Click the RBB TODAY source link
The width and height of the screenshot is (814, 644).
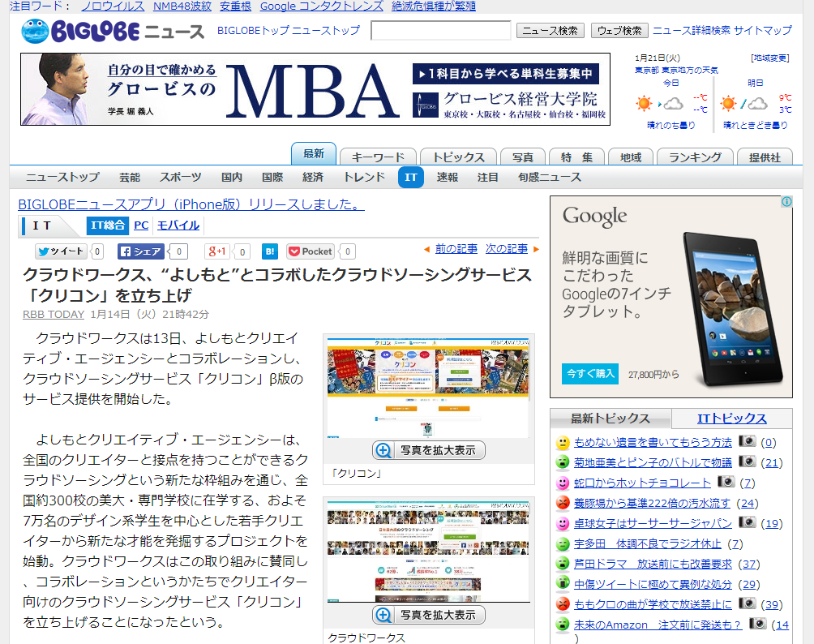tap(54, 314)
